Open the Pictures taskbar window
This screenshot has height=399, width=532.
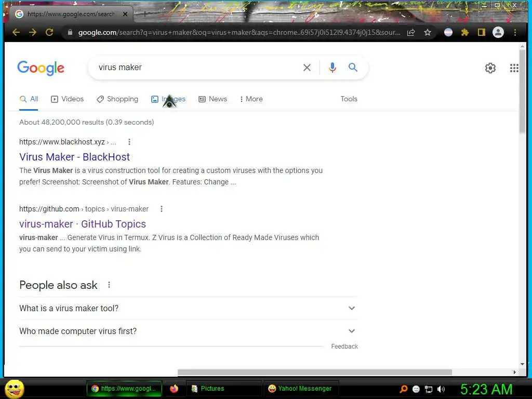(224, 389)
